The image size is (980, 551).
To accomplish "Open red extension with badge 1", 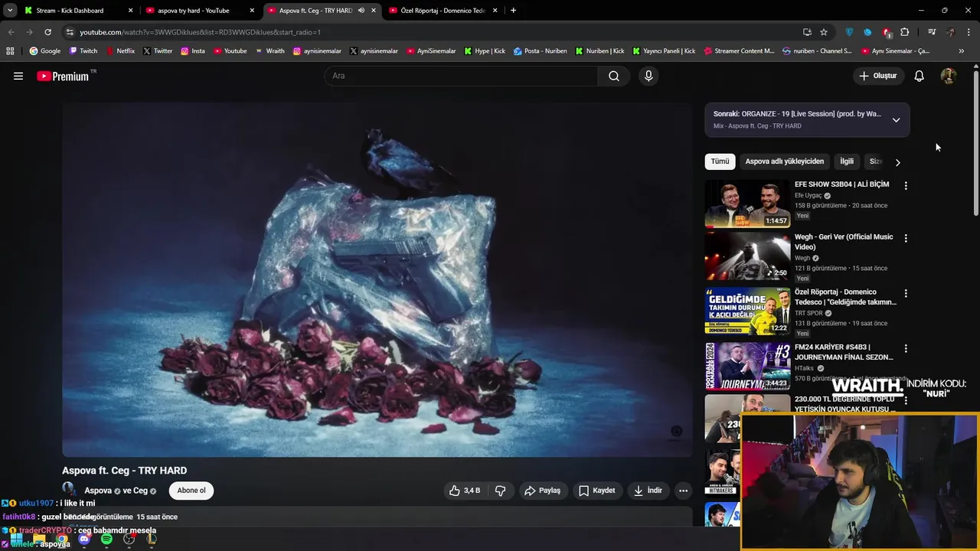I will coord(887,32).
